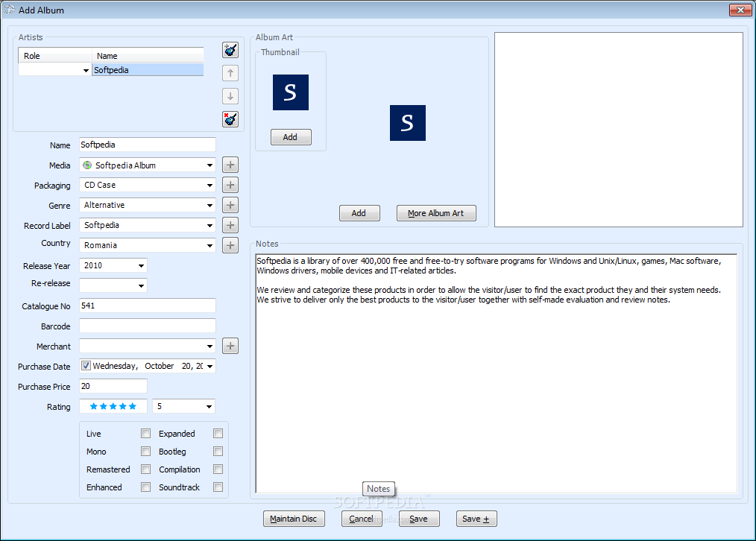
Task: Click the album Name input field
Action: pyautogui.click(x=148, y=145)
